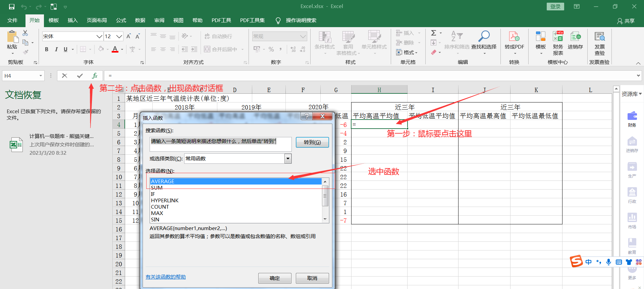The height and width of the screenshot is (289, 644).
Task: Select MAX in function list
Action: tap(236, 213)
